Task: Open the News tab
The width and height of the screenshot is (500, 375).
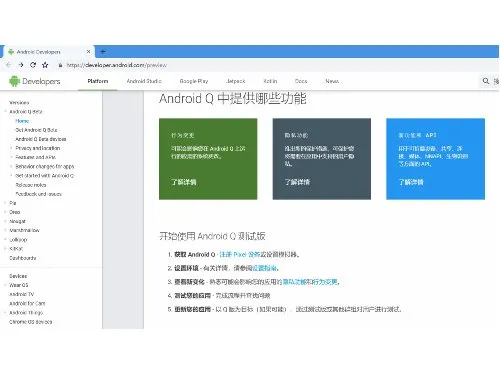Action: click(x=332, y=81)
